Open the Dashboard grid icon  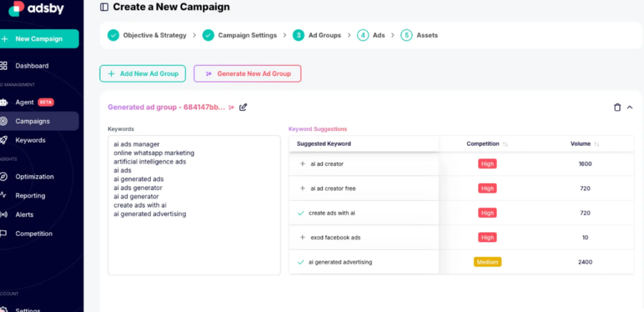(x=4, y=65)
